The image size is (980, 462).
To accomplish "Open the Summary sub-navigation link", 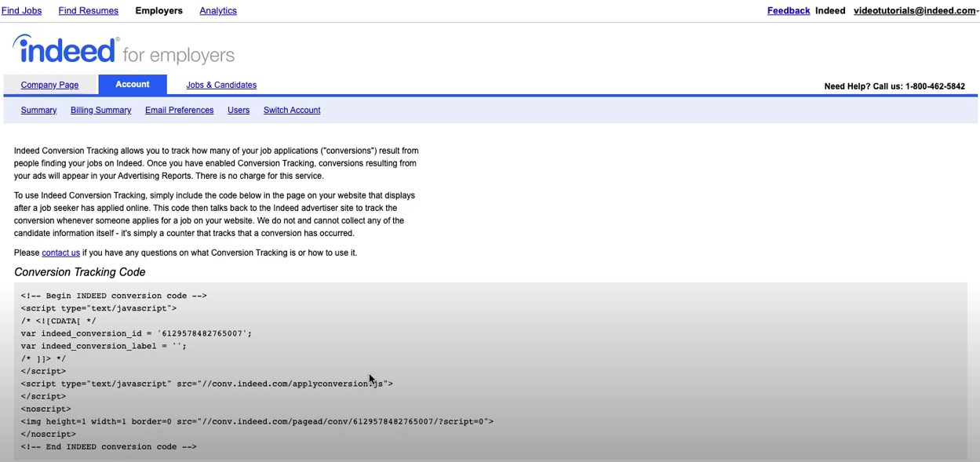I will click(38, 111).
